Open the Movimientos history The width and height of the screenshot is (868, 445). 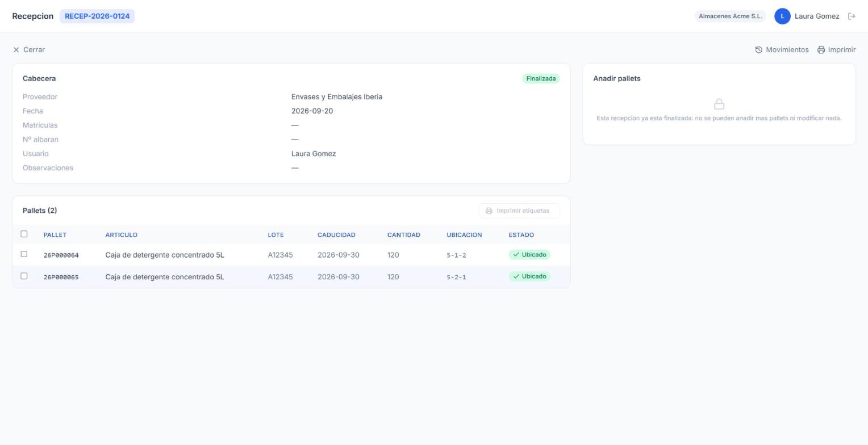pos(782,50)
